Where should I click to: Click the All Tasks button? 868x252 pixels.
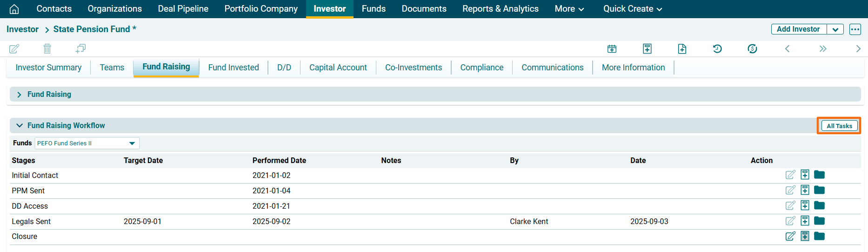pos(839,126)
